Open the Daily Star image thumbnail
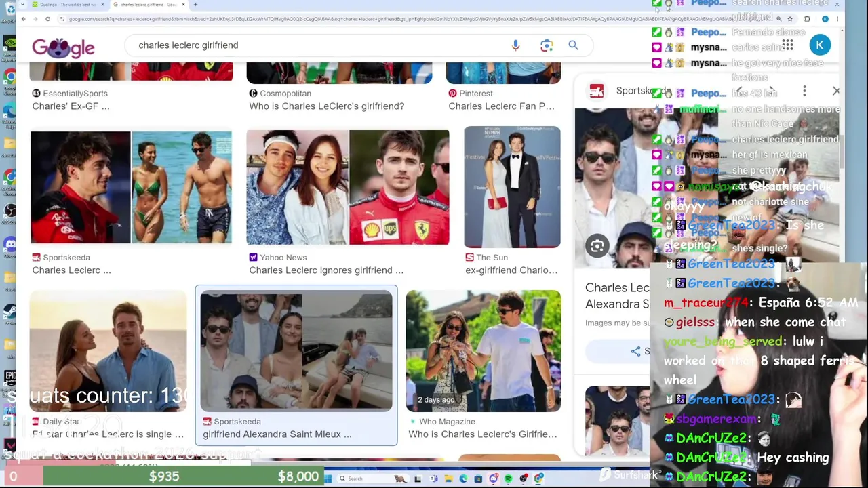The image size is (868, 488). click(108, 351)
